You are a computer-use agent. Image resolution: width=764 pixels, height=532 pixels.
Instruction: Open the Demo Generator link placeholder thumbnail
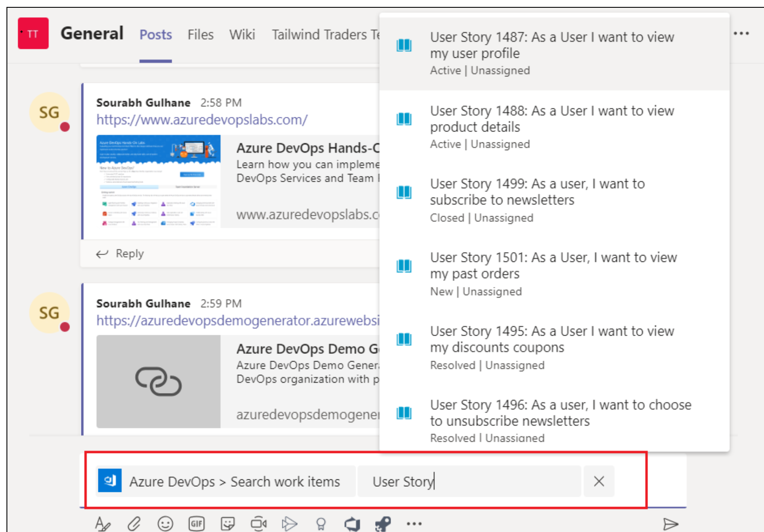(x=158, y=381)
